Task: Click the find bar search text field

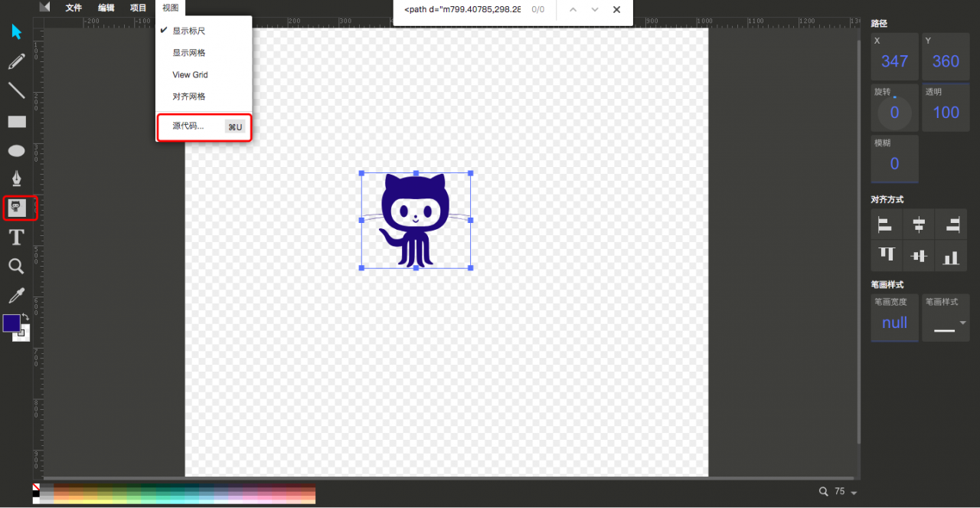Action: [462, 10]
